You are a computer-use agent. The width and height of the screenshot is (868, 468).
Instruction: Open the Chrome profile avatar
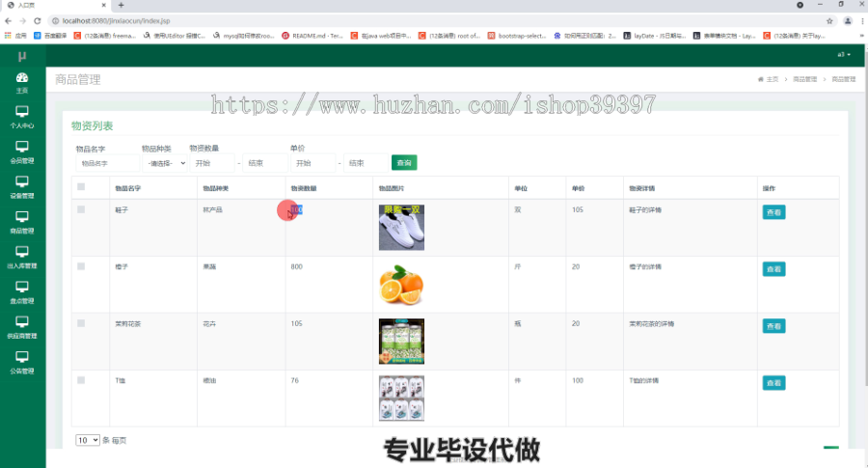point(848,21)
